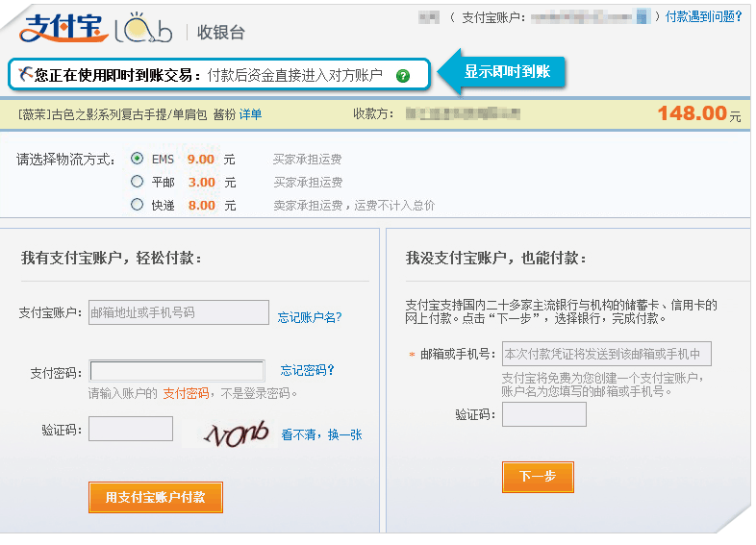756x545 pixels.
Task: Select EMS shipping option
Action: tap(138, 158)
